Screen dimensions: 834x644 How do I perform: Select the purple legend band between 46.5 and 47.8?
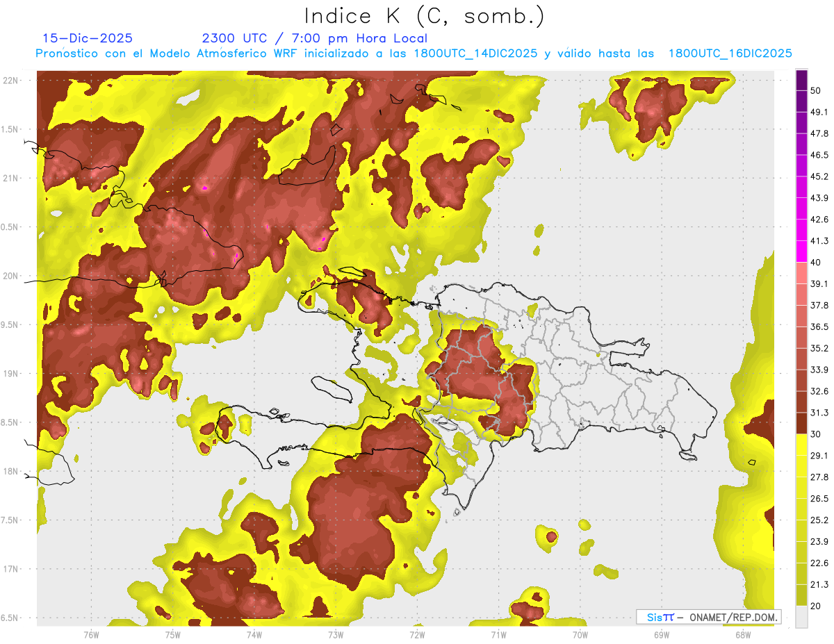[x=801, y=145]
